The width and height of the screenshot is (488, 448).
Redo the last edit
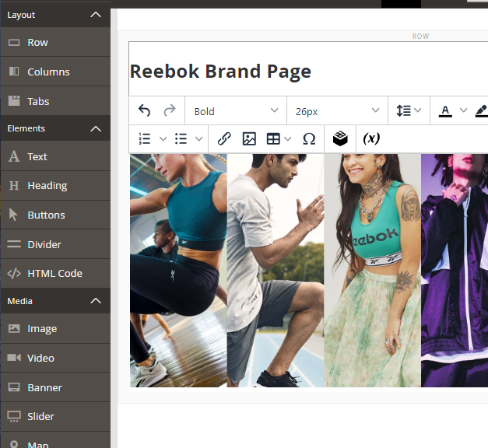(x=170, y=110)
